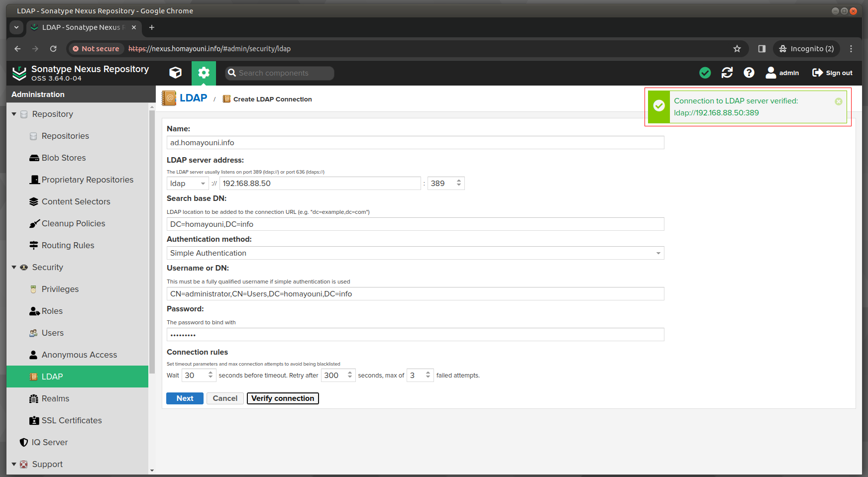
Task: Click the address bar URL
Action: (210, 49)
